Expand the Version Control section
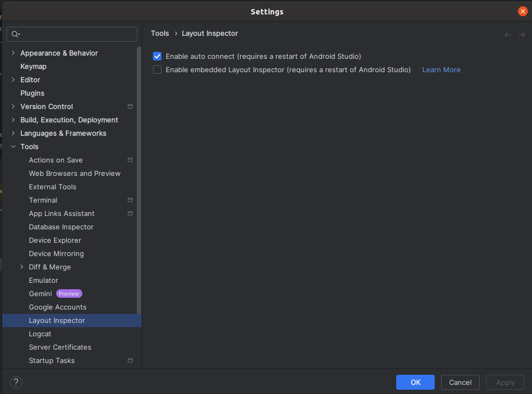The width and height of the screenshot is (532, 394). point(13,106)
